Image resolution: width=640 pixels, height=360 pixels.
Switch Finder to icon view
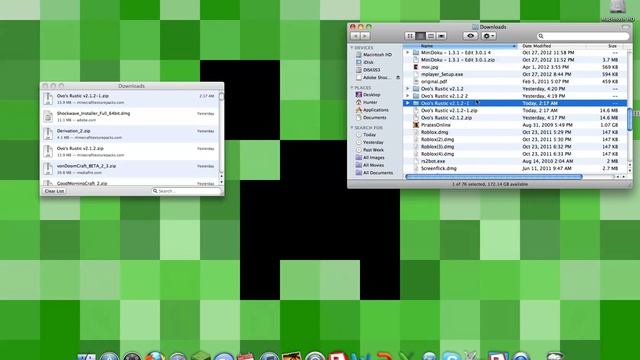coord(410,36)
